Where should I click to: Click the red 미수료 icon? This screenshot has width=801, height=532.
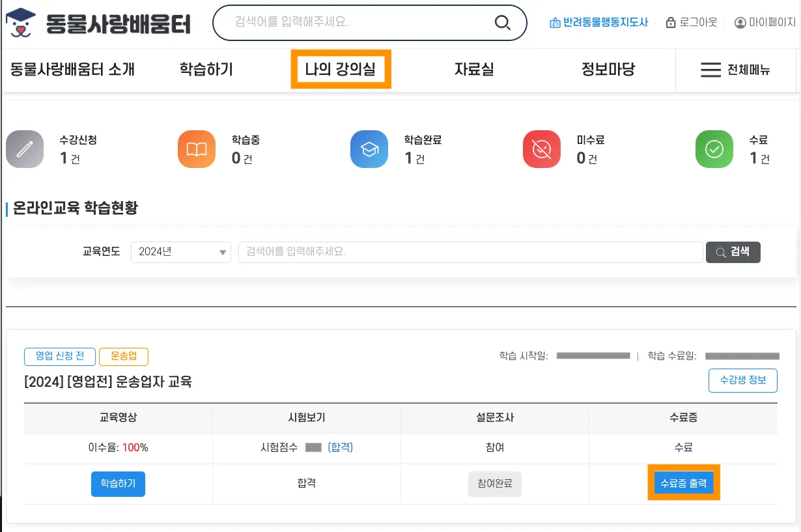coord(542,149)
